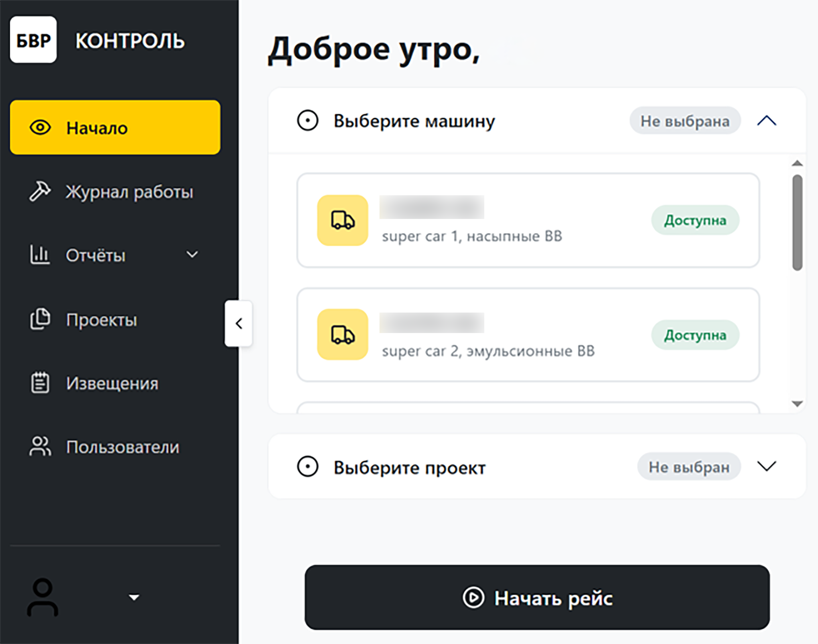
Task: Click the eye icon in Начало
Action: point(40,128)
